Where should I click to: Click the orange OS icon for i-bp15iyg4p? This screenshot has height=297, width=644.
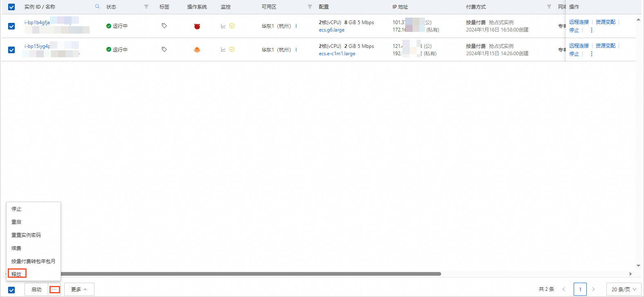(x=197, y=50)
